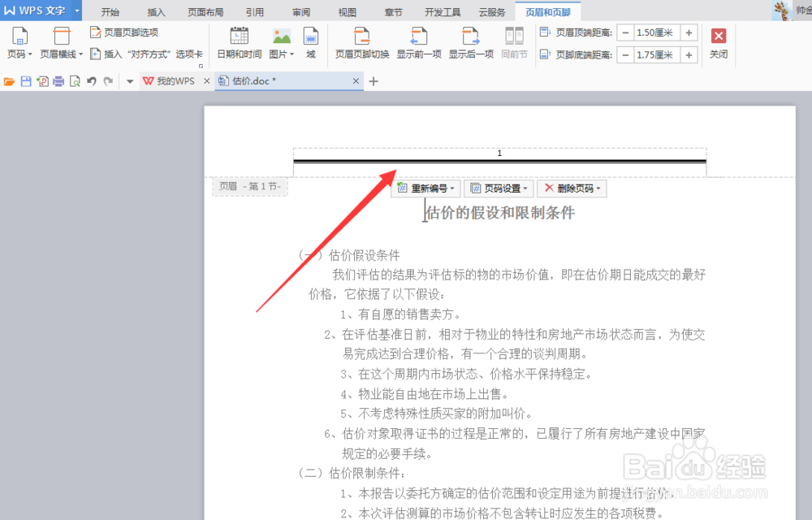Expand the ribbon group dialog launcher
Viewport: 812px width, 520px height.
click(x=201, y=67)
